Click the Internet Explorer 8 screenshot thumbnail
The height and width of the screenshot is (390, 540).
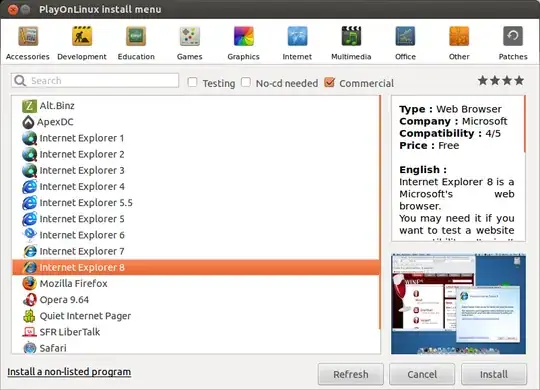(458, 304)
